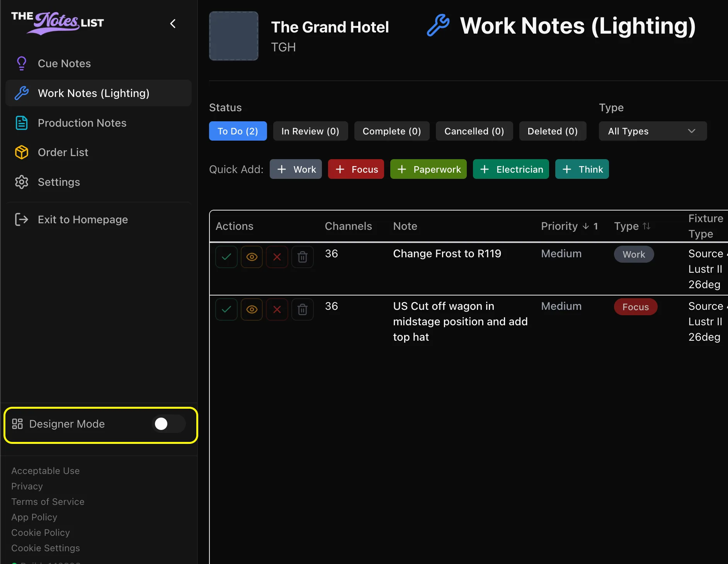Screen dimensions: 728x564
Task: Click the blue wrench icon beside page title
Action: coord(438,25)
